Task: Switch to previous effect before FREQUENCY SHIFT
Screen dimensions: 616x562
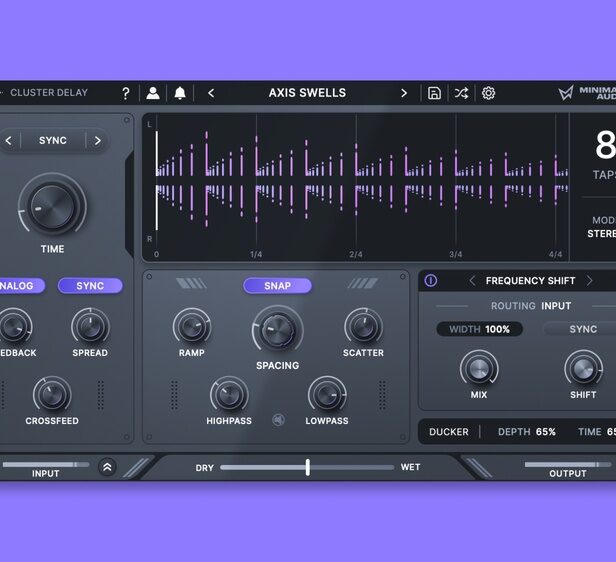Action: click(472, 280)
